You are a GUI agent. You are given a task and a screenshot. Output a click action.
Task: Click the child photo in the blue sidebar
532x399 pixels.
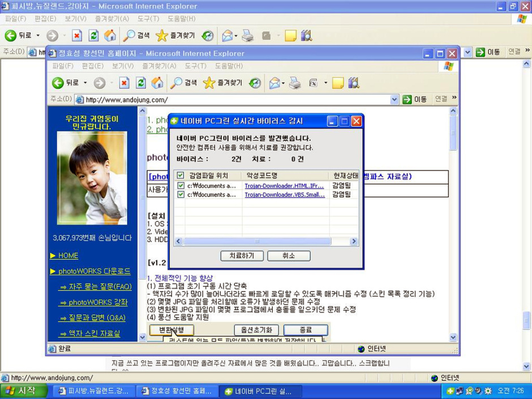pos(92,178)
